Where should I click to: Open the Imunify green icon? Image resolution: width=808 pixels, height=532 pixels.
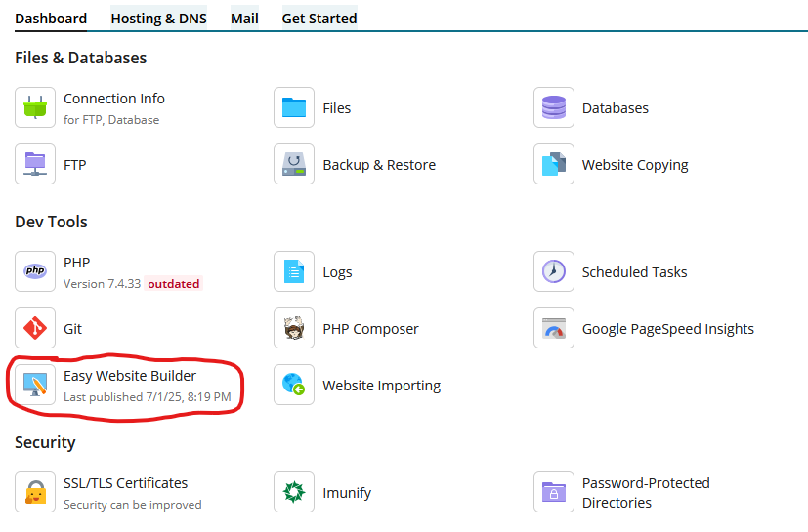pyautogui.click(x=294, y=492)
